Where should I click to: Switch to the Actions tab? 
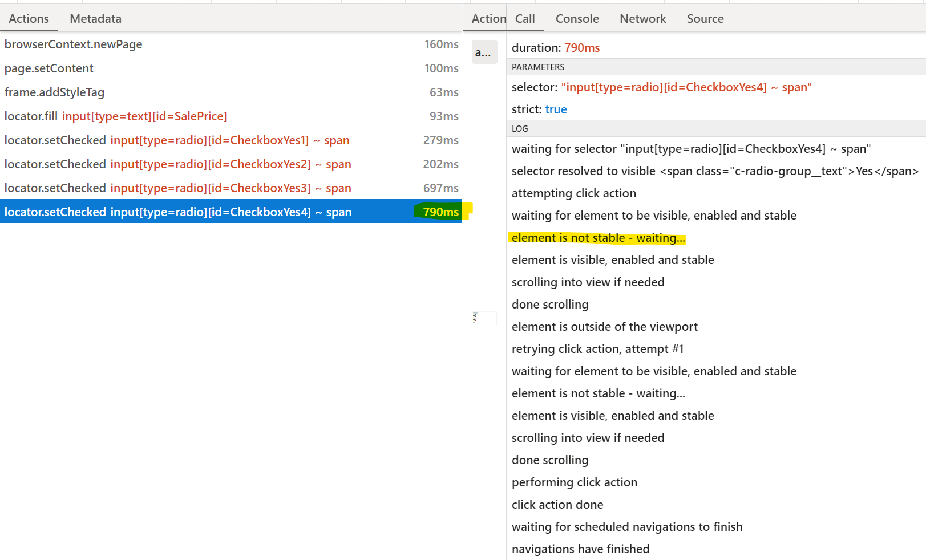pos(29,18)
